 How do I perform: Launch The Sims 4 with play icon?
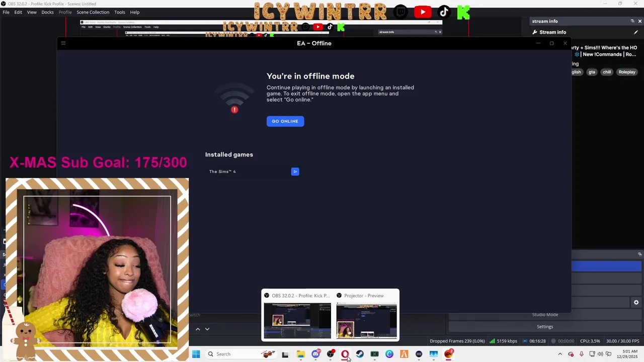click(295, 171)
